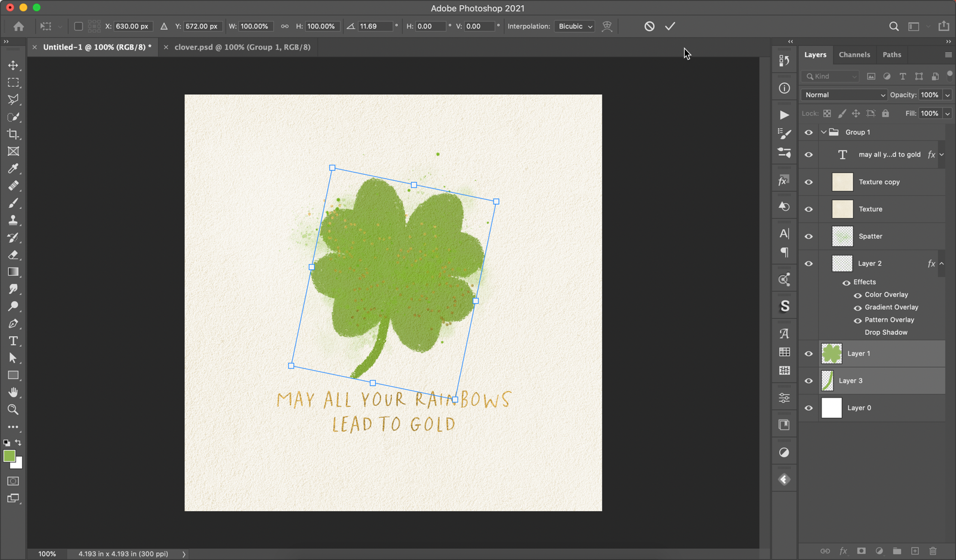Open the Normal blend mode dropdown
The width and height of the screenshot is (956, 560).
point(844,95)
